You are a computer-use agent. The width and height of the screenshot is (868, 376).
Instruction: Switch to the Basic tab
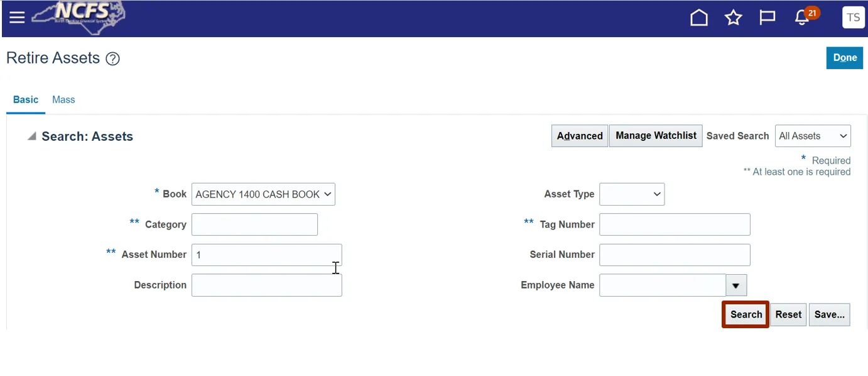pyautogui.click(x=26, y=100)
